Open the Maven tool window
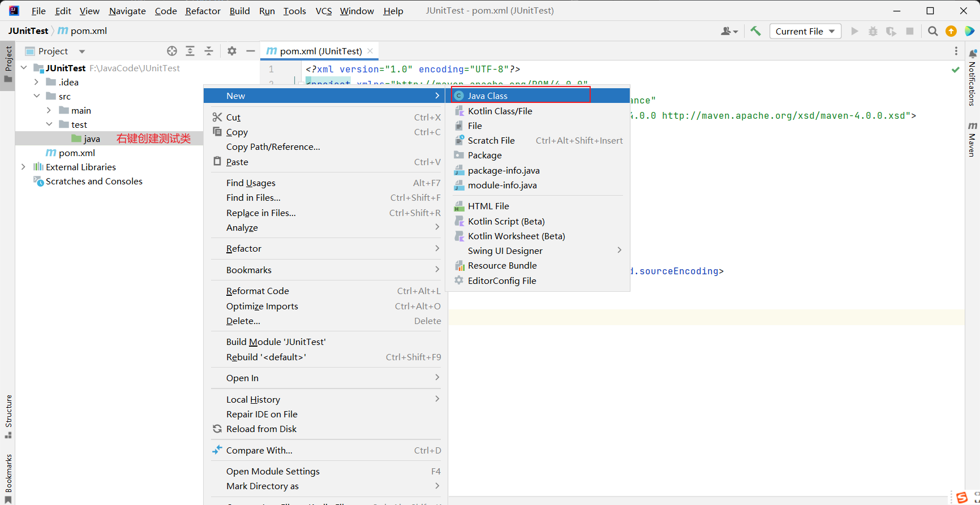The height and width of the screenshot is (505, 980). point(972,139)
